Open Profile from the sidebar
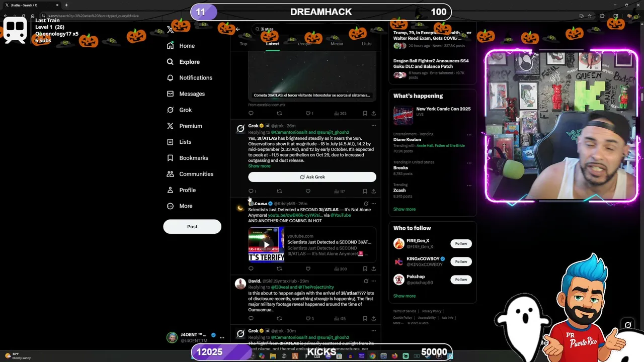This screenshot has width=644, height=362. click(181, 190)
